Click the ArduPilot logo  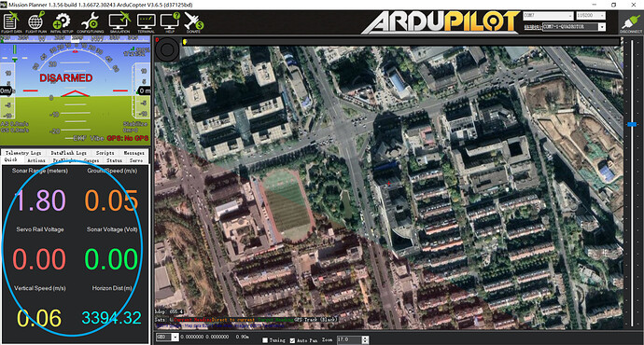point(441,22)
